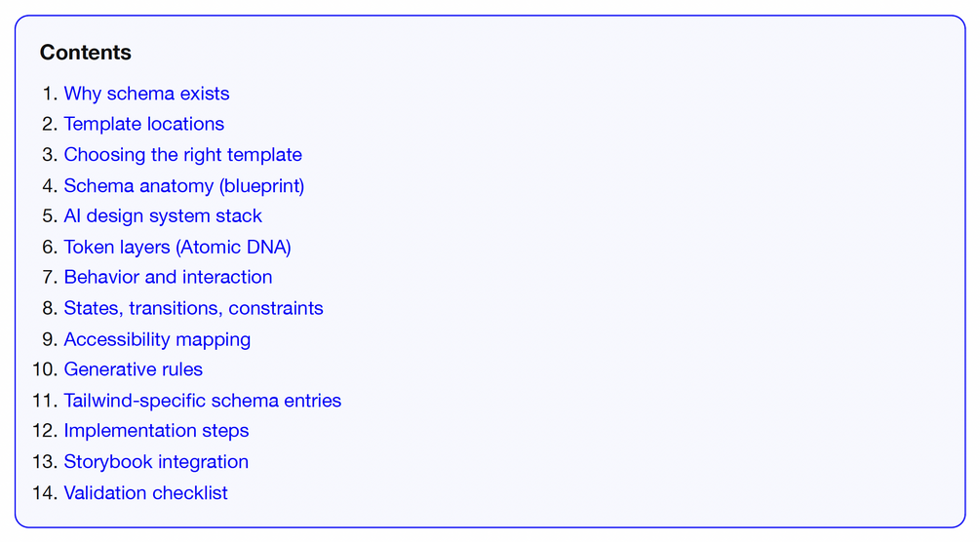Click the list number 14 marker
Viewport: 980px width, 542px height.
pyautogui.click(x=45, y=493)
